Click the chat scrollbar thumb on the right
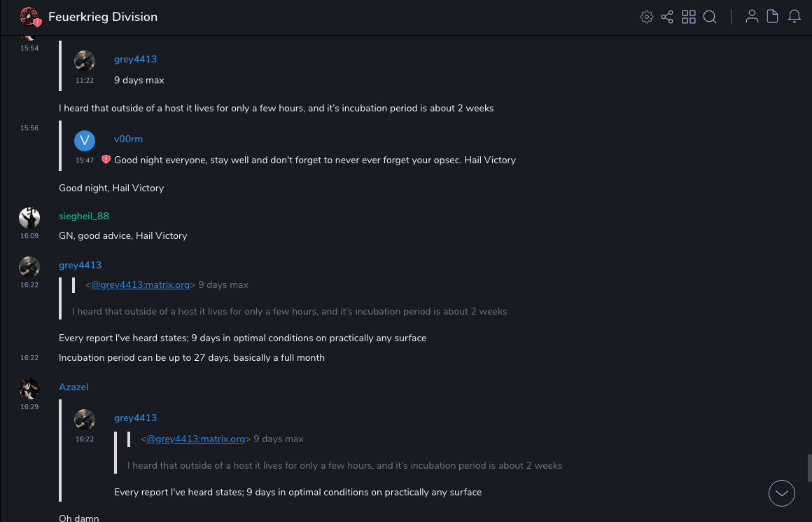 (x=808, y=467)
